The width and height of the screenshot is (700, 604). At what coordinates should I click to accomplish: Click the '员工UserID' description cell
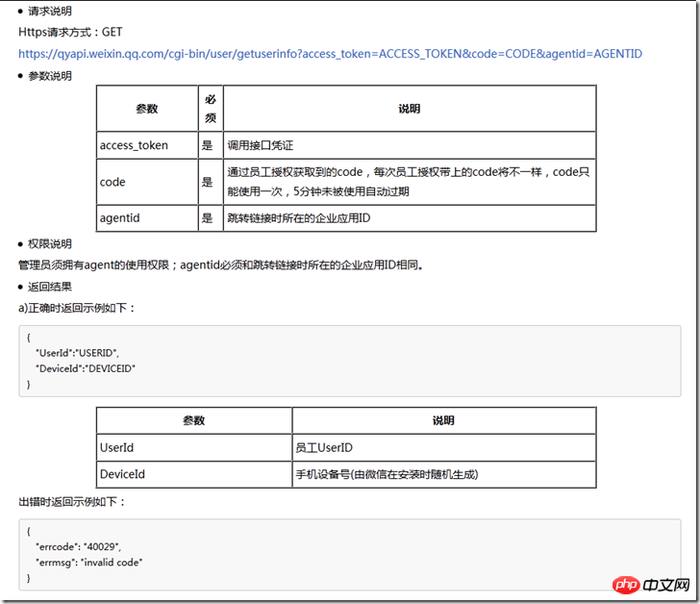444,447
